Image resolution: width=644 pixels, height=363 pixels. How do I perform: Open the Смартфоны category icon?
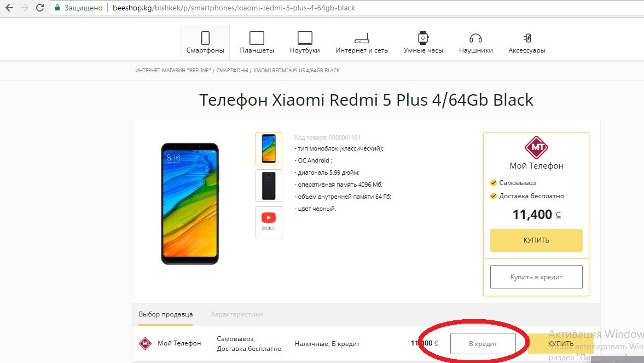[x=205, y=38]
